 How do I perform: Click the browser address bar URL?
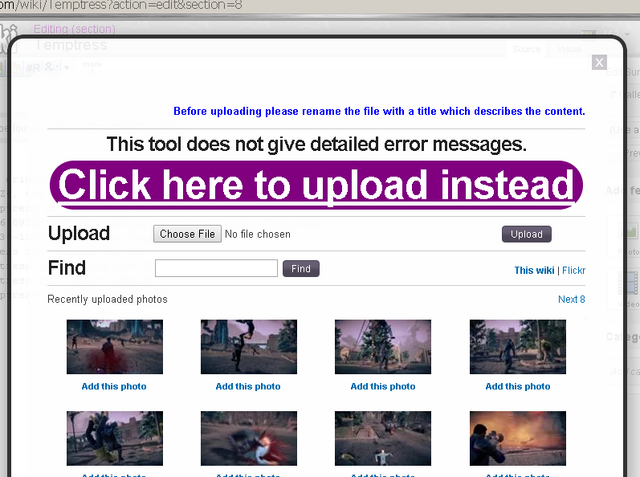pos(121,5)
